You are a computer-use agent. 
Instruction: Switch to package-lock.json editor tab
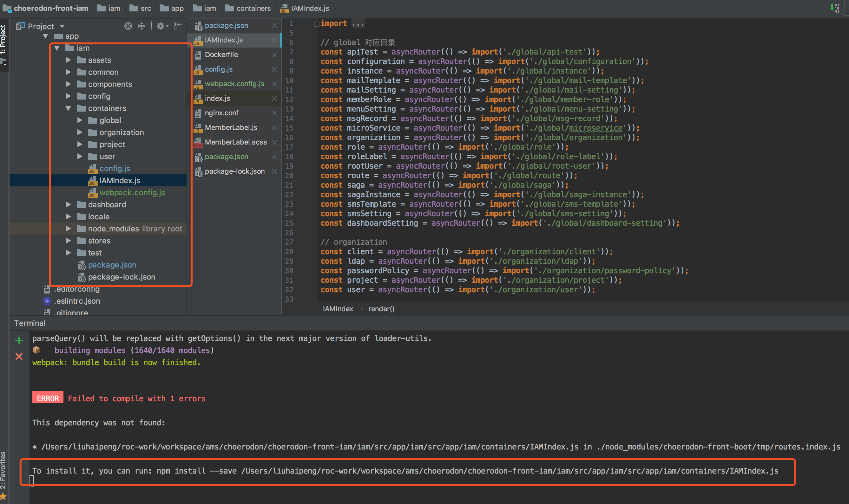click(234, 171)
